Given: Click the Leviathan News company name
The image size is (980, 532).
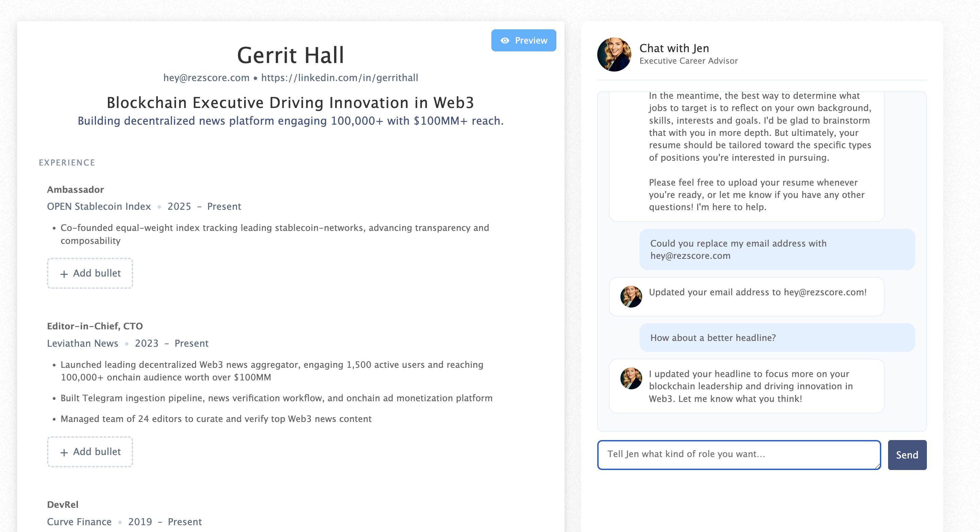Looking at the screenshot, I should point(82,343).
